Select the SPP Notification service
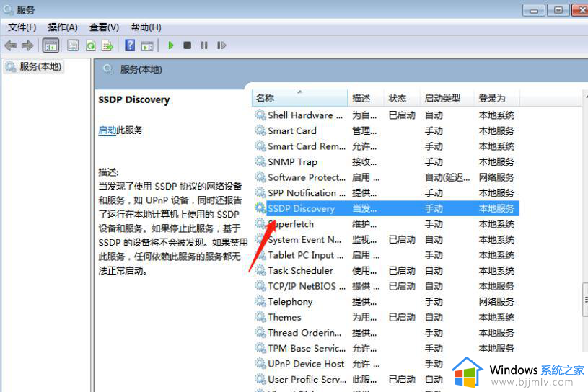Screen dimensions: 588x392 click(386, 193)
